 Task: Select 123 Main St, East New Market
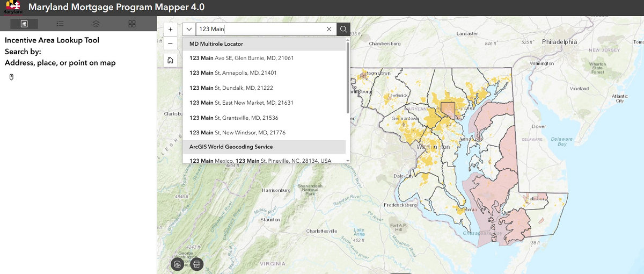[241, 103]
